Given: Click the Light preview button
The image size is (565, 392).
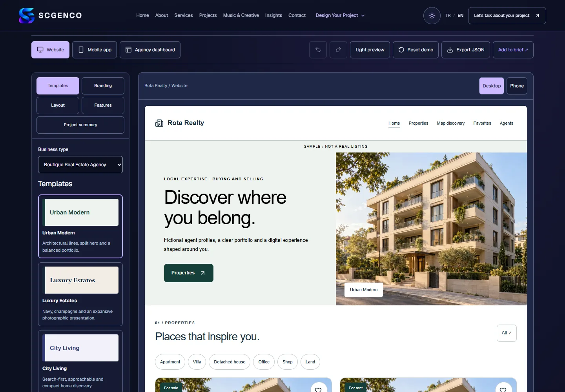Looking at the screenshot, I should [370, 50].
